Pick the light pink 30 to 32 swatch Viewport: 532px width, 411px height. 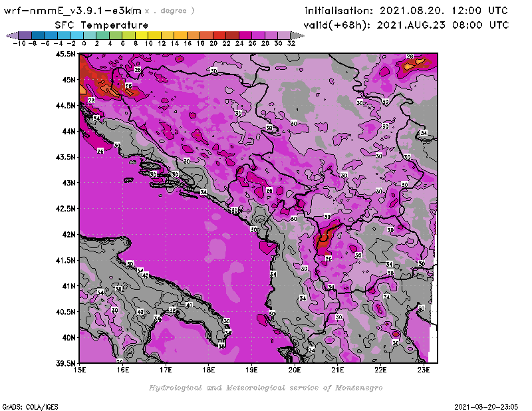[284, 35]
